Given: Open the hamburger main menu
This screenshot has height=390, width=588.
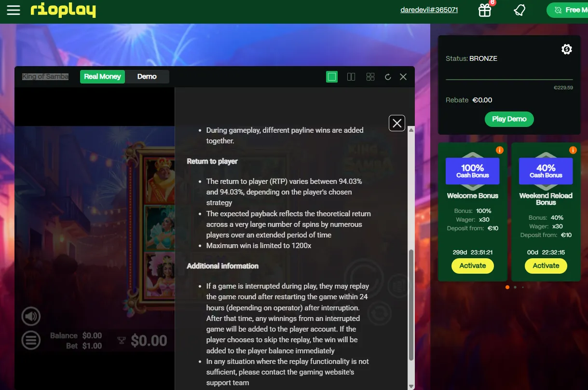Looking at the screenshot, I should pos(14,10).
